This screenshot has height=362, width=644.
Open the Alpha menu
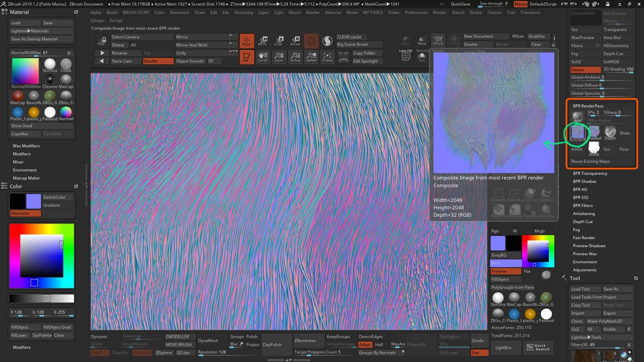(x=96, y=12)
